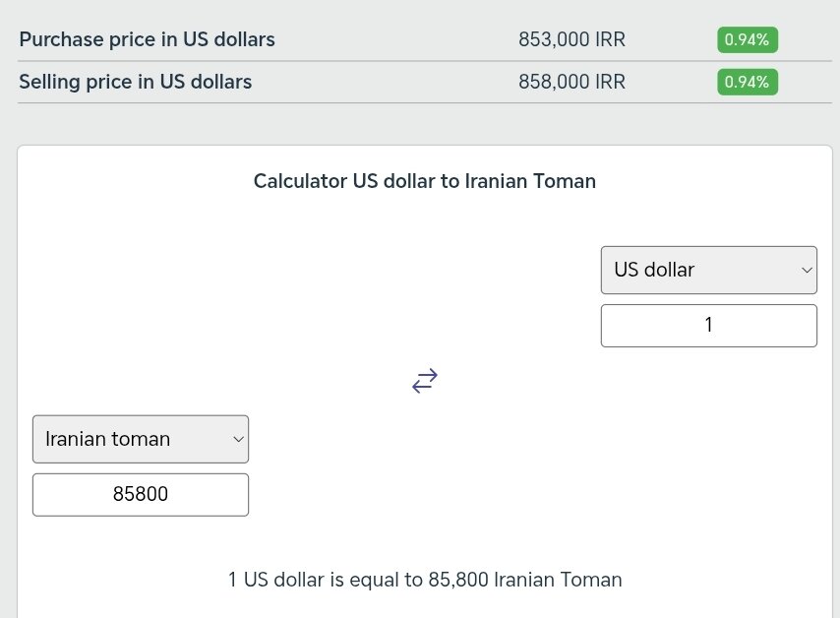Choose Iranian toman in the bottom currency selector
840x618 pixels.
tap(140, 439)
